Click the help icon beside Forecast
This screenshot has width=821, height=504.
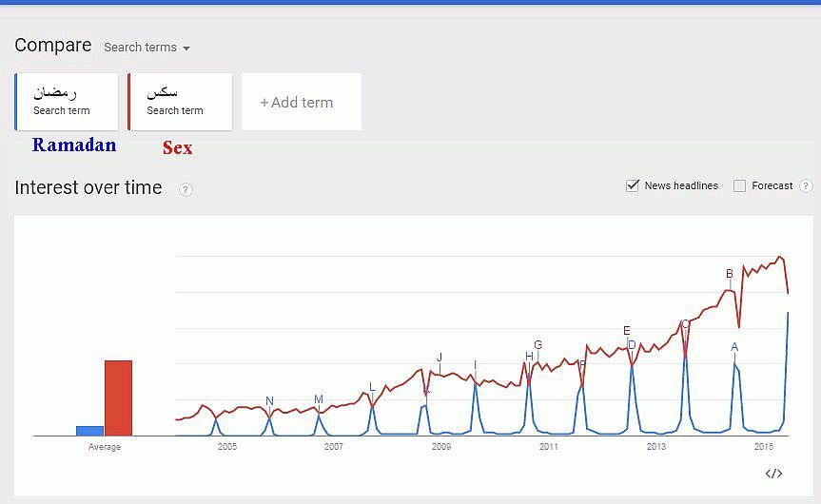pyautogui.click(x=806, y=186)
